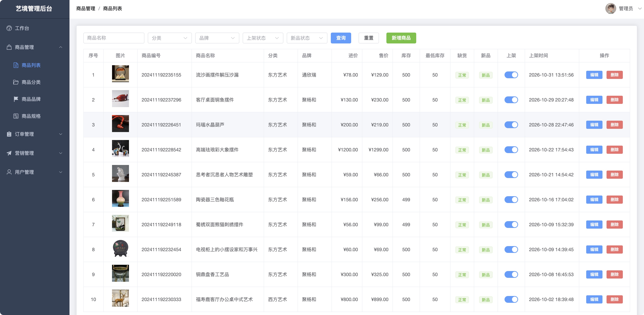Screen dimensions: 644x315
Task: Open the 上架状态 filter dropdown
Action: click(263, 38)
